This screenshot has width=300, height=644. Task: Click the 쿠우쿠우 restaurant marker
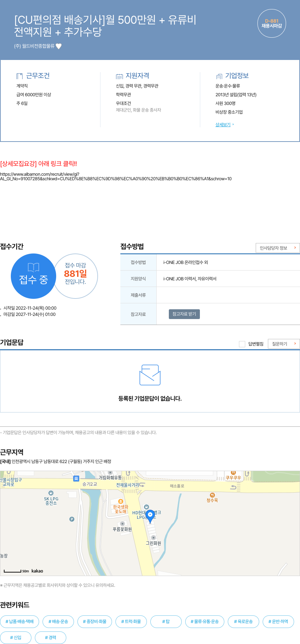[233, 473]
